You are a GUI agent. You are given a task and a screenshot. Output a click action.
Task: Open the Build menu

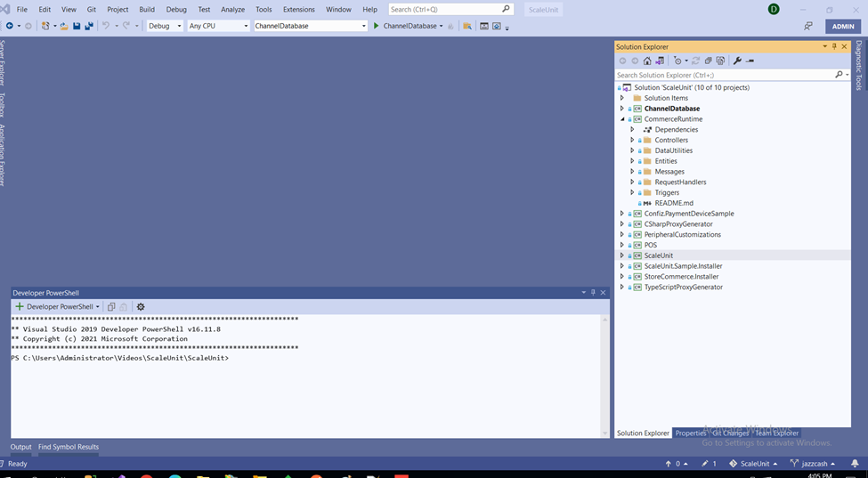pos(147,10)
